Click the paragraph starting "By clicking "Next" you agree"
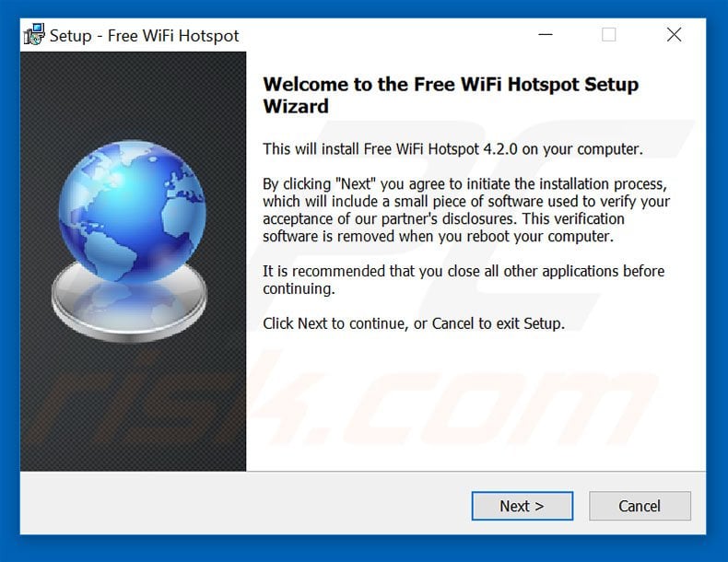Image resolution: width=728 pixels, height=562 pixels. (465, 210)
